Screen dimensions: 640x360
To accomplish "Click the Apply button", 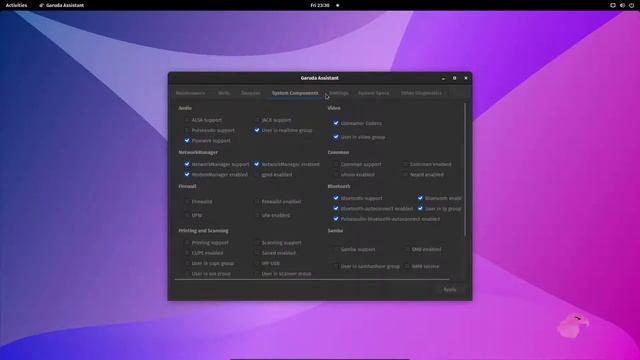I will pyautogui.click(x=449, y=289).
